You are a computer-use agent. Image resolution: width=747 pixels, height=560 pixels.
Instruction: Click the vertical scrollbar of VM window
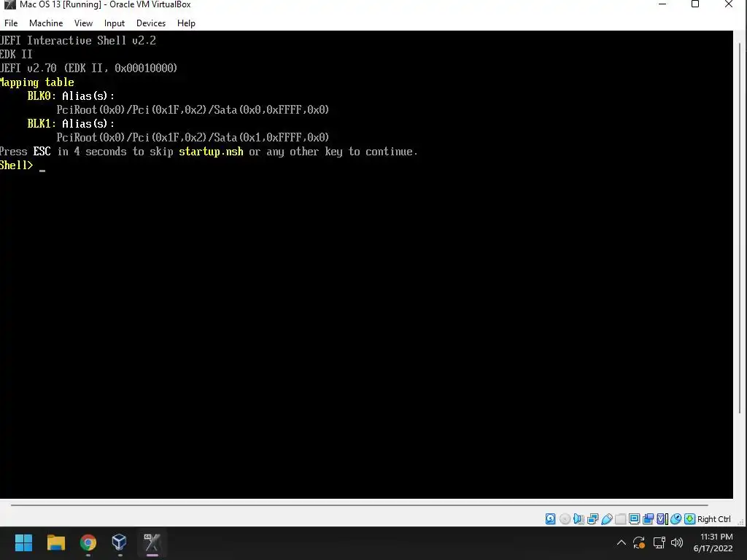pos(740,228)
